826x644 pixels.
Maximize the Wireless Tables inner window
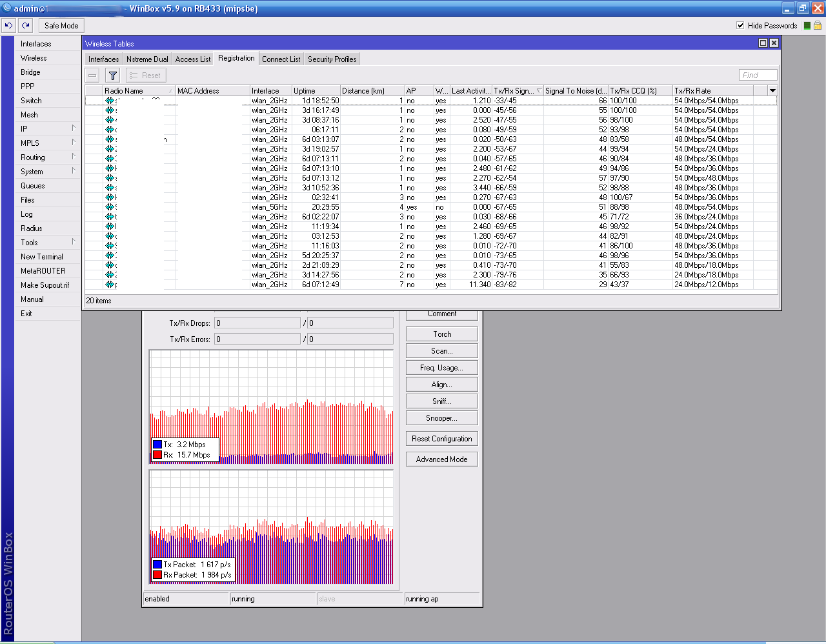[763, 43]
